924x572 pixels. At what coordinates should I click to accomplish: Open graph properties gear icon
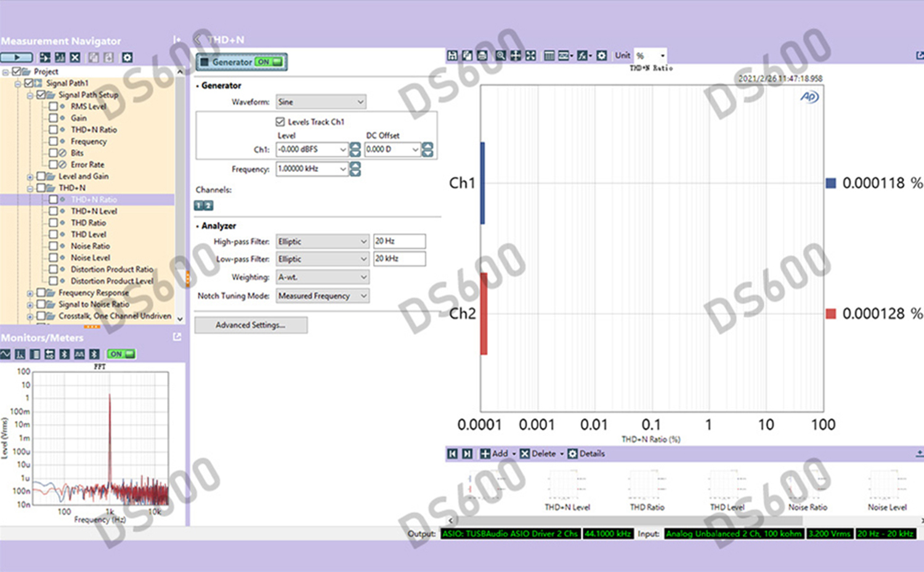(602, 55)
